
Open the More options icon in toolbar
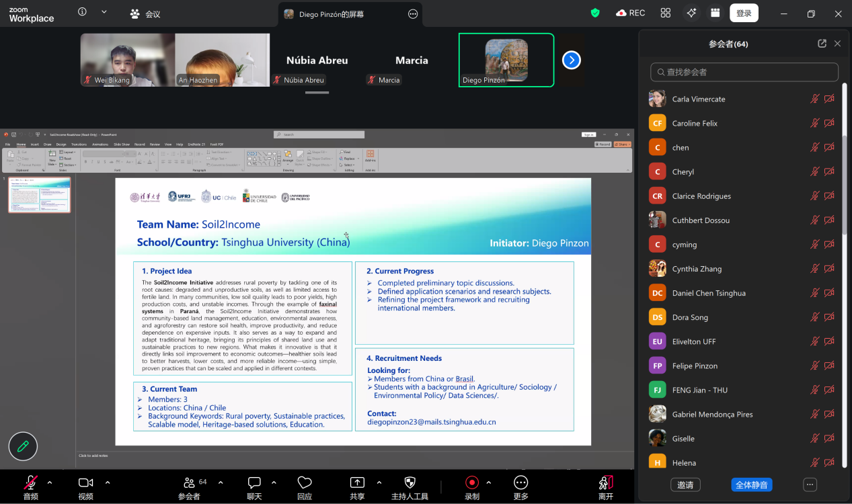(x=520, y=482)
